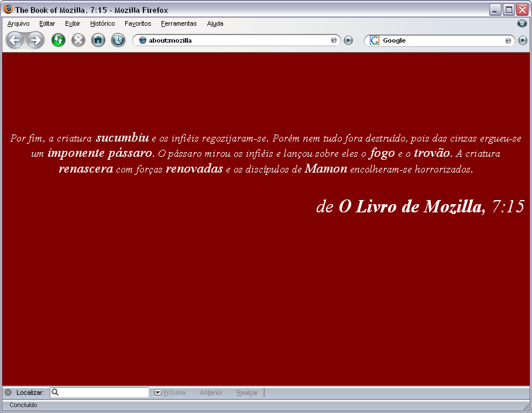Click the Go arrow beside the address bar
The width and height of the screenshot is (532, 413).
tap(348, 40)
